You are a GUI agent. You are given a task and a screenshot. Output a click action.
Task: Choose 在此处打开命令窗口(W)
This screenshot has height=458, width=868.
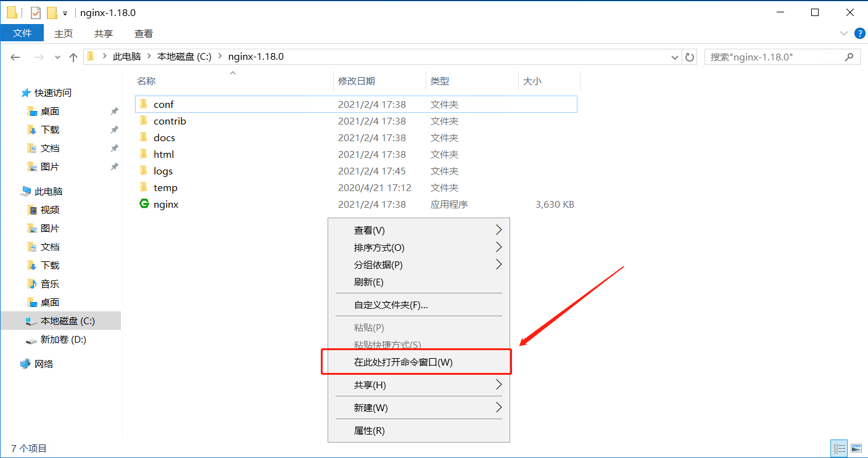[x=419, y=362]
